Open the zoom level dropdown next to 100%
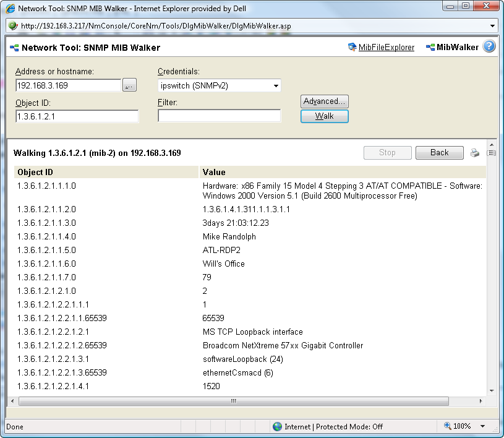Image resolution: width=504 pixels, height=438 pixels. click(482, 426)
